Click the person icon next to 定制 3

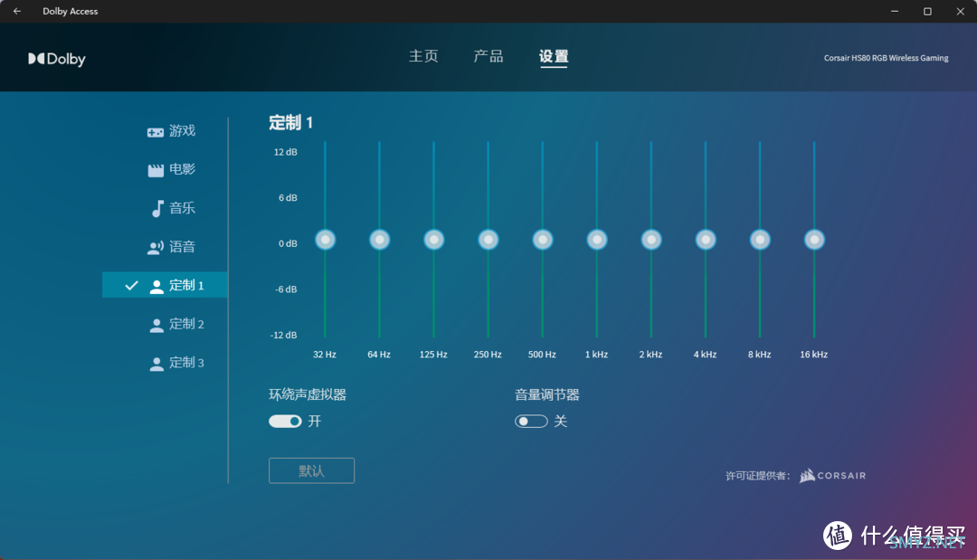pyautogui.click(x=157, y=364)
